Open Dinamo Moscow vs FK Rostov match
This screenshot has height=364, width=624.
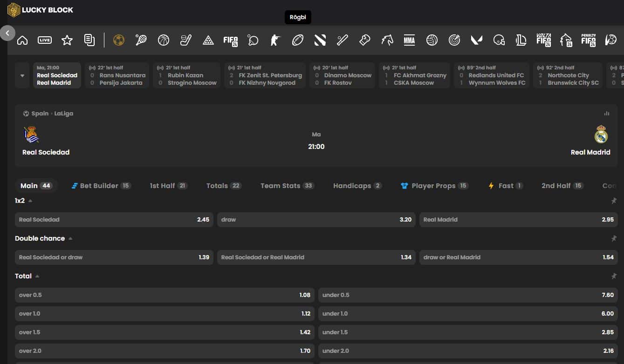click(342, 75)
